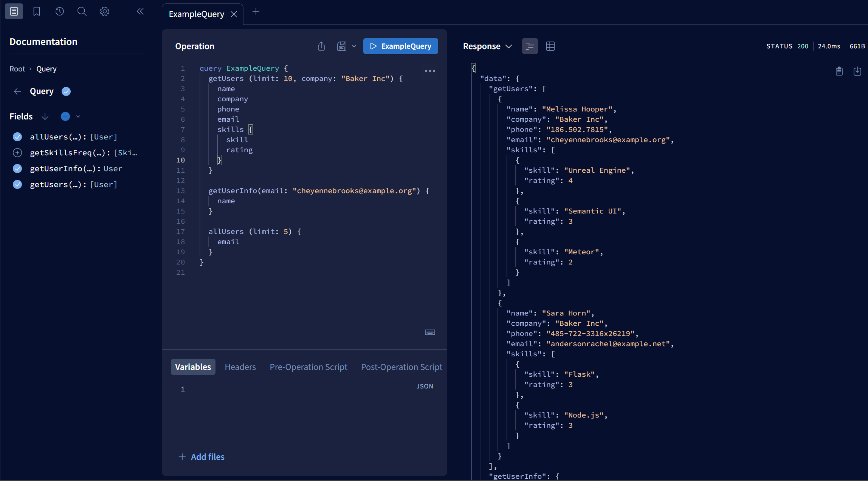Open the allUsers field documentation
Image resolution: width=868 pixels, height=481 pixels.
point(73,137)
